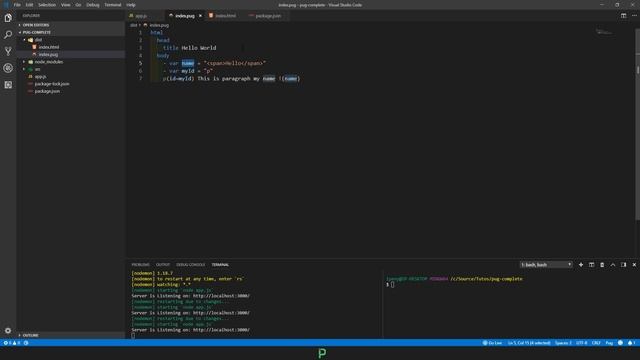Maximize the terminal panel with the up chevron
This screenshot has width=640, height=360.
613,264
